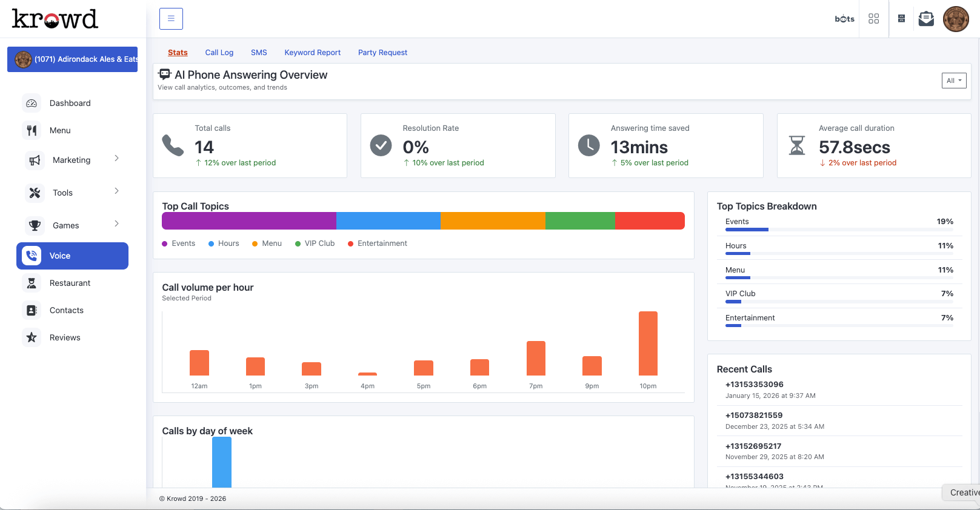The height and width of the screenshot is (510, 980).
Task: Open the bots icon in header
Action: [x=844, y=19]
